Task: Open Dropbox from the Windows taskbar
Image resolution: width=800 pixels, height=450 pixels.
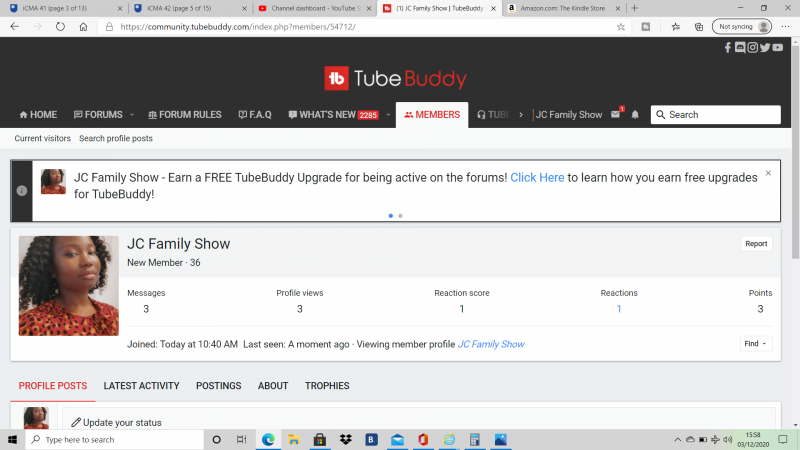Action: pos(345,439)
